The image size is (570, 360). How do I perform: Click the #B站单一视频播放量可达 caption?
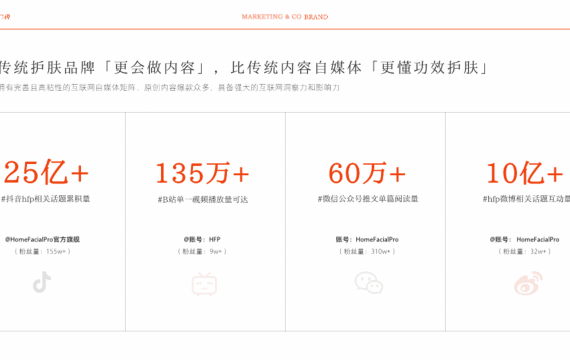click(x=203, y=200)
